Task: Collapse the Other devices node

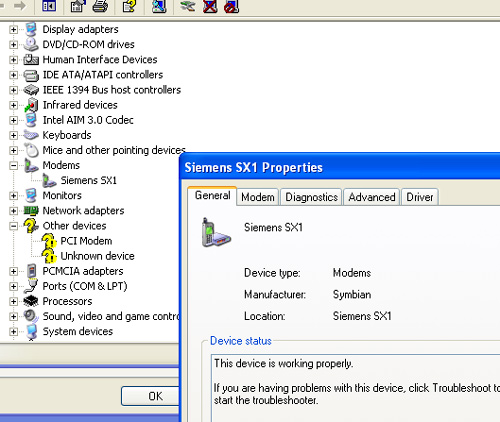Action: click(x=13, y=226)
